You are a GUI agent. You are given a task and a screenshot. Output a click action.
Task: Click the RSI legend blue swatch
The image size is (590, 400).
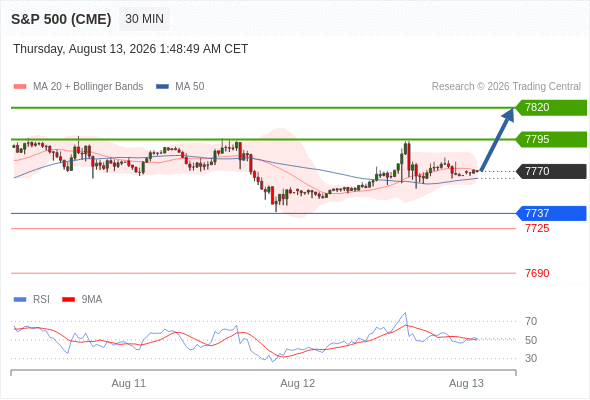(20, 300)
